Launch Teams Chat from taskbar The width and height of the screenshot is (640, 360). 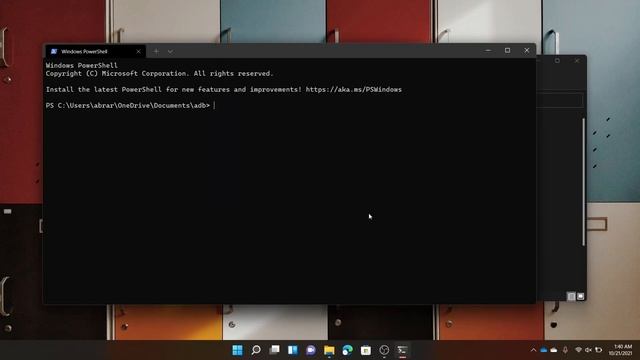311,350
